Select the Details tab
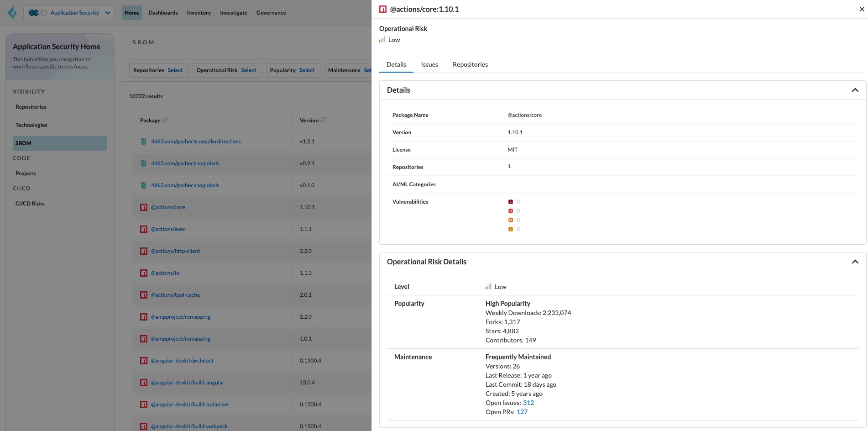The height and width of the screenshot is (431, 868). (396, 64)
